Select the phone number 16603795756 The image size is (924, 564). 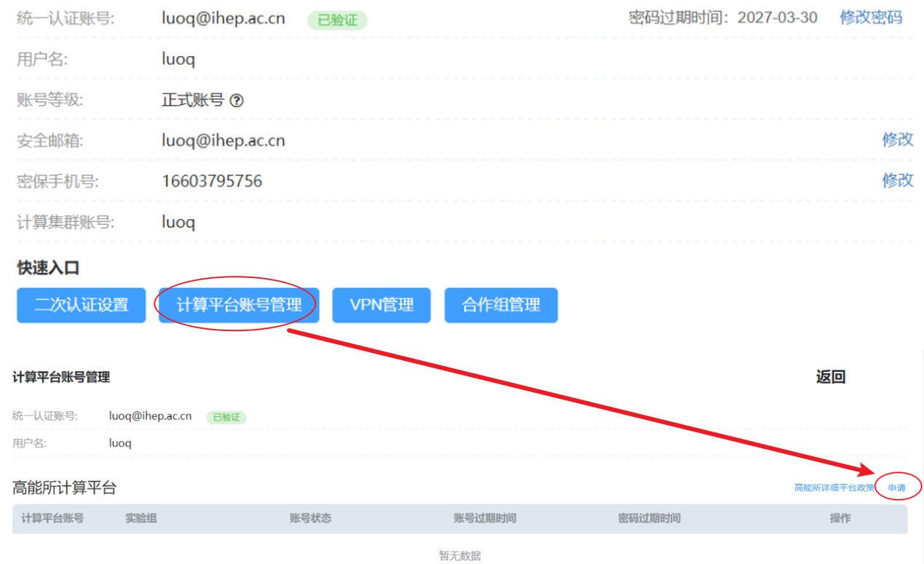pos(212,181)
